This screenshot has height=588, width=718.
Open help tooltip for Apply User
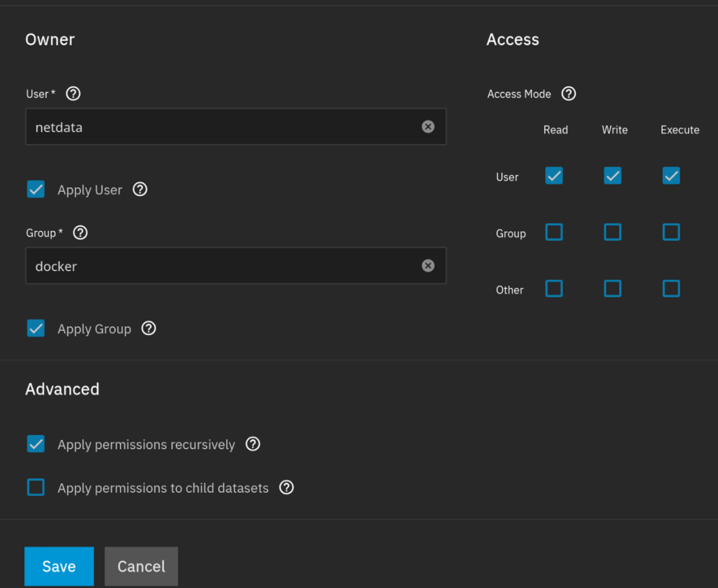140,189
